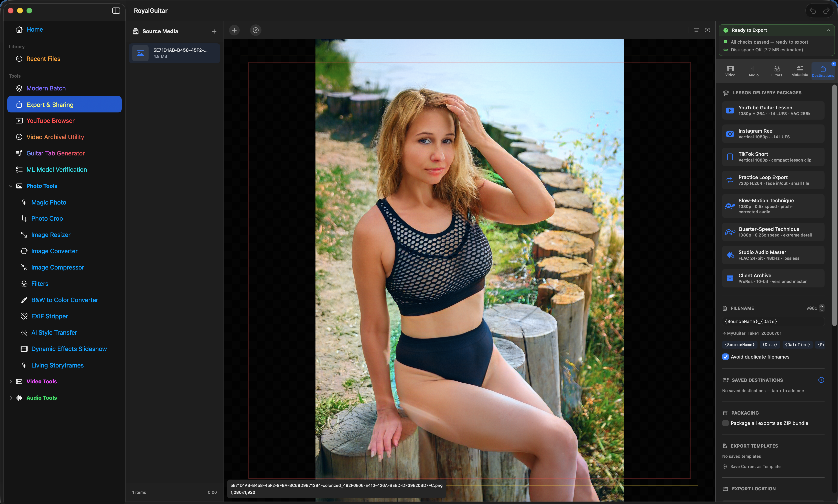
Task: Select YouTube Guitar Lesson package
Action: point(773,110)
